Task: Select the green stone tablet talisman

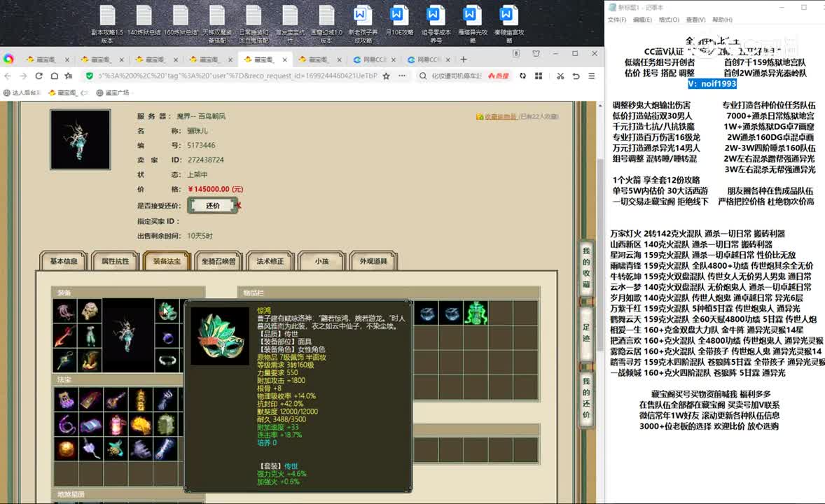Action: [166, 424]
